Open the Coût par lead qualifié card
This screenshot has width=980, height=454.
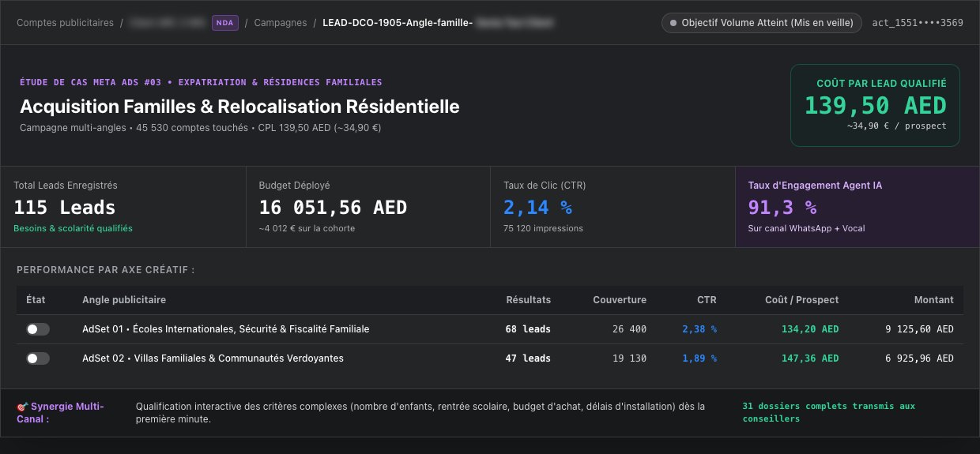click(875, 105)
